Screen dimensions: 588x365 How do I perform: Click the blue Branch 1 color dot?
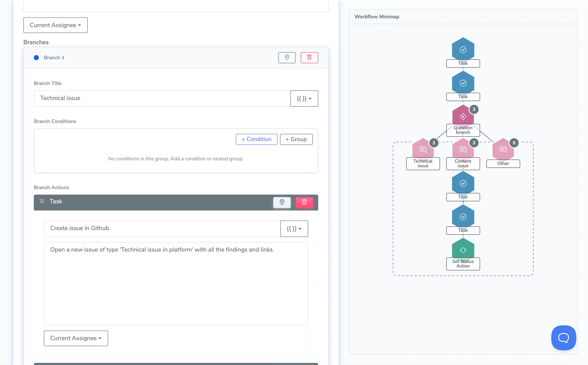pos(36,57)
